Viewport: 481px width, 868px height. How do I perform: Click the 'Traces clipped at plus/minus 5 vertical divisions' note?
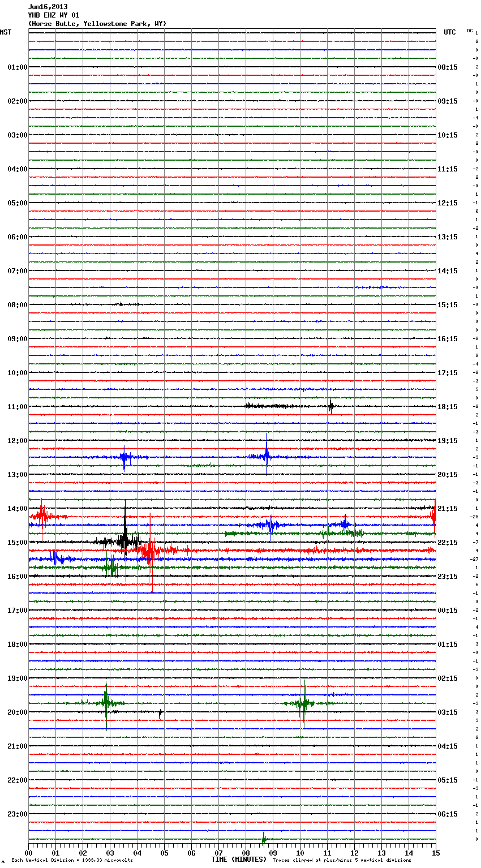tap(342, 860)
